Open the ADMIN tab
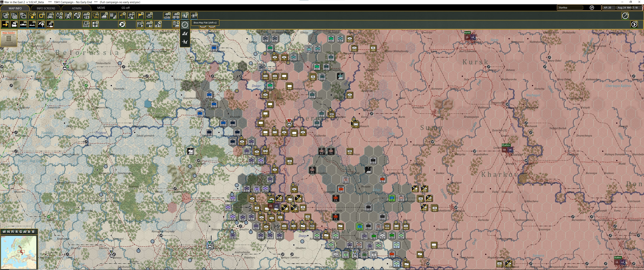 [77, 8]
